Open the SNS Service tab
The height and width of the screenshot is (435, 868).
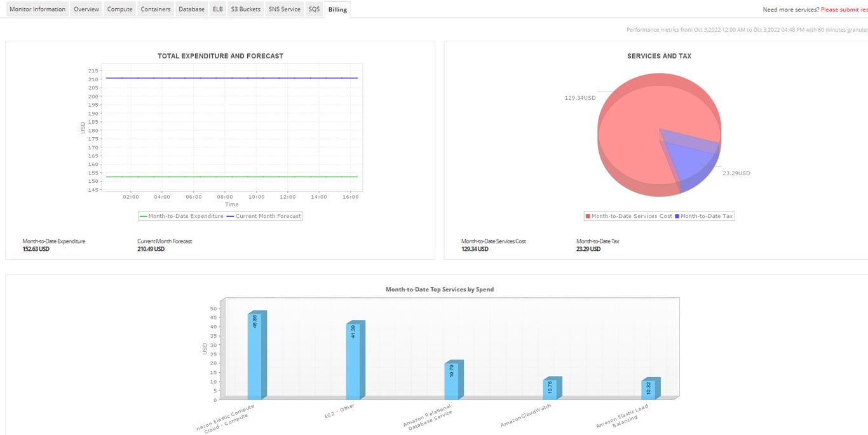tap(284, 9)
